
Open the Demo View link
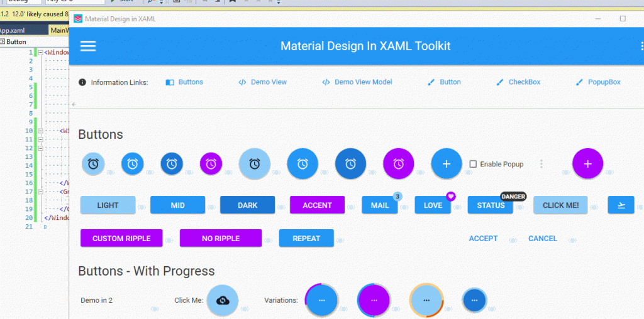click(x=263, y=82)
